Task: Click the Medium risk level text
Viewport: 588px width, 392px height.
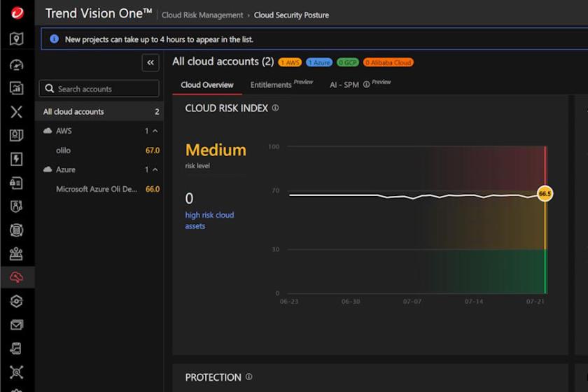Action: click(216, 150)
